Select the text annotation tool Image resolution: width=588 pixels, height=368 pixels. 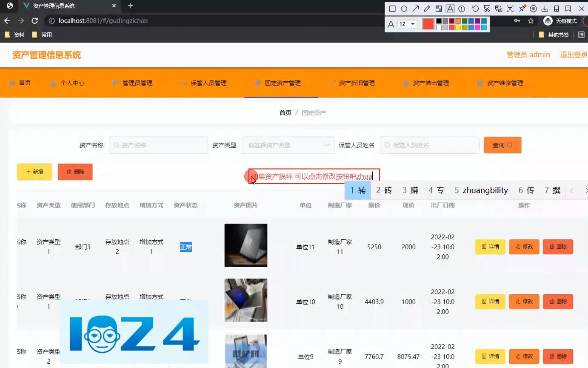[450, 9]
